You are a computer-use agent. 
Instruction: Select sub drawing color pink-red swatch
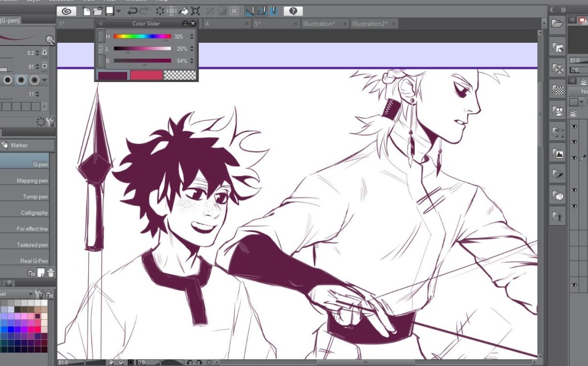[x=146, y=75]
